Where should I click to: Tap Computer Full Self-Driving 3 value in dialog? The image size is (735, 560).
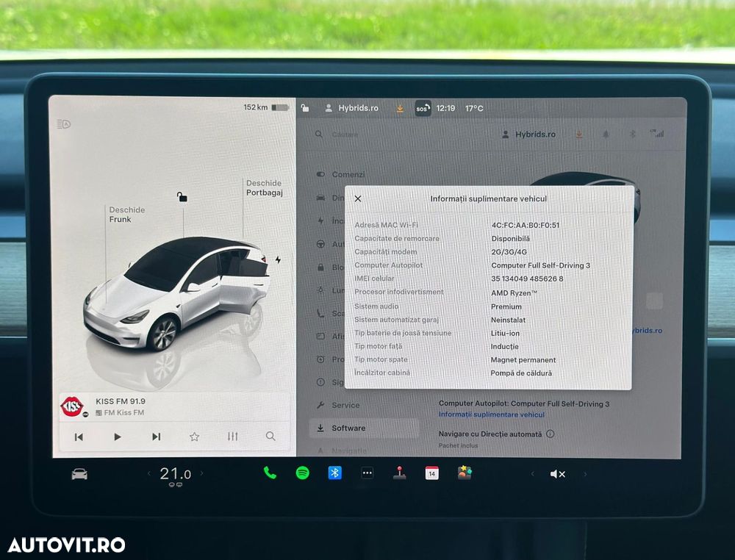coord(540,265)
